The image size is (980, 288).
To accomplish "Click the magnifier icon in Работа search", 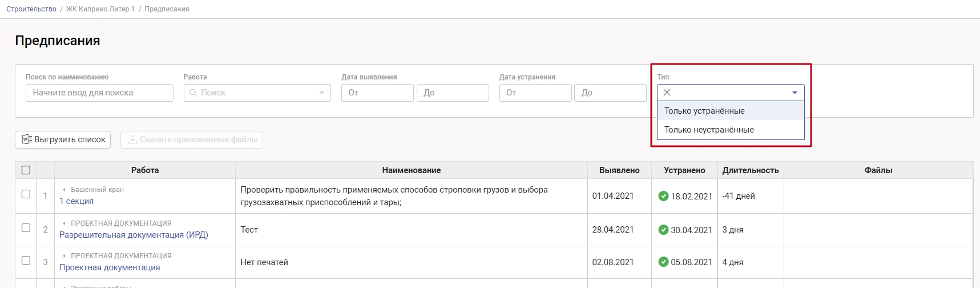I will pyautogui.click(x=193, y=93).
